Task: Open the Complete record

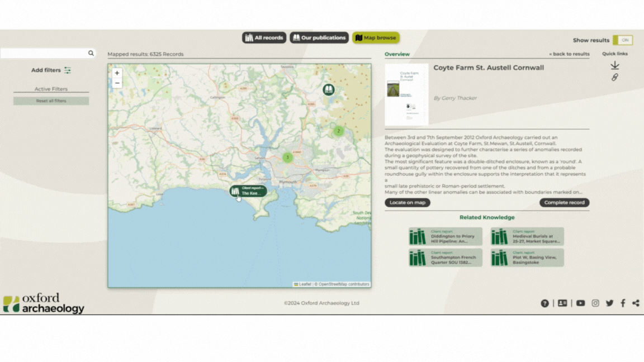Action: (564, 202)
